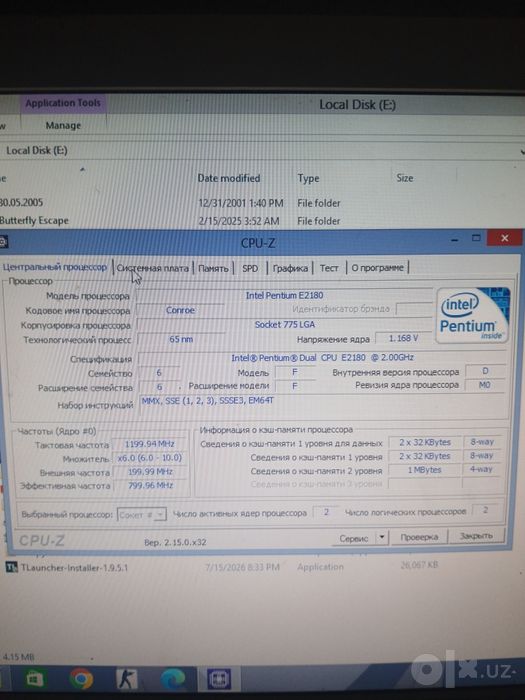Click the MMX, SSE instruction set field

[321, 403]
